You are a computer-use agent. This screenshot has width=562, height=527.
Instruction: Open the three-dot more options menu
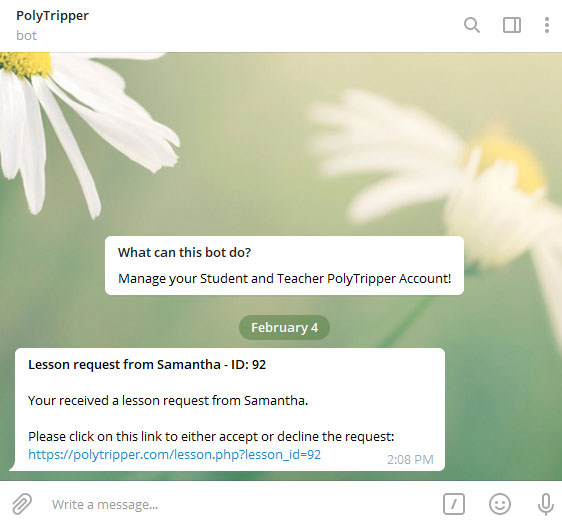(547, 25)
